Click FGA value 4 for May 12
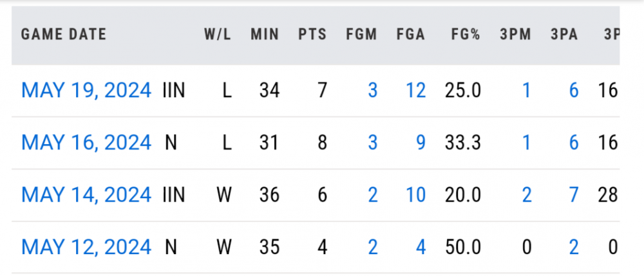 [421, 246]
